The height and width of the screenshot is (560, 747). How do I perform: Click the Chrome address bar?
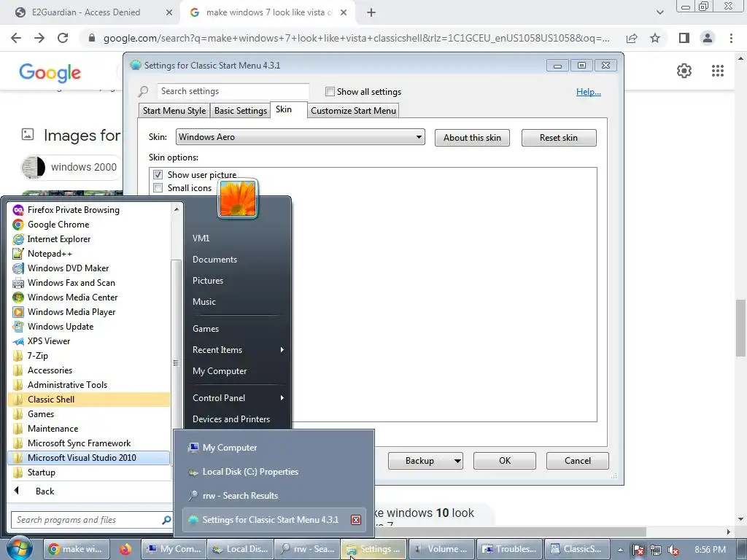coord(356,38)
